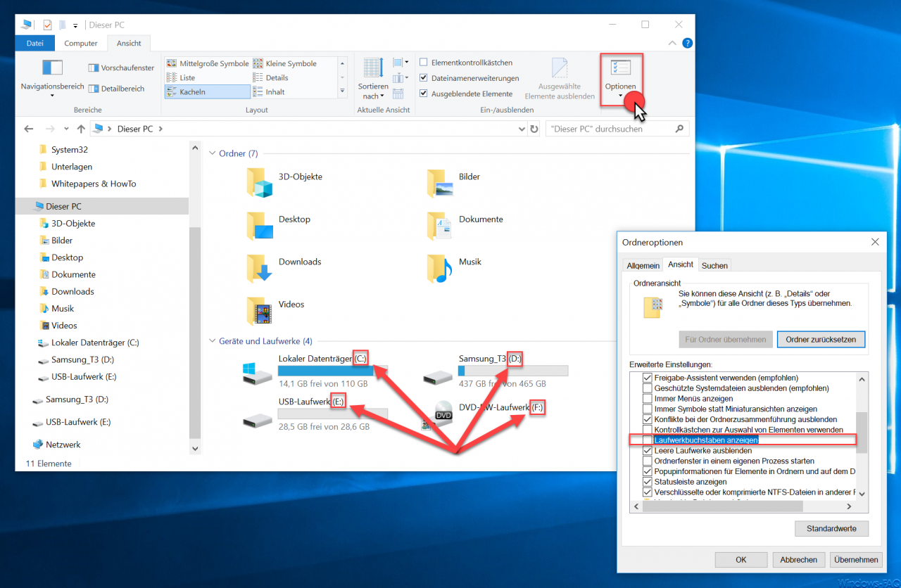Toggle Freigabe-Assistent verwenden checkbox
This screenshot has width=901, height=588.
pos(648,378)
